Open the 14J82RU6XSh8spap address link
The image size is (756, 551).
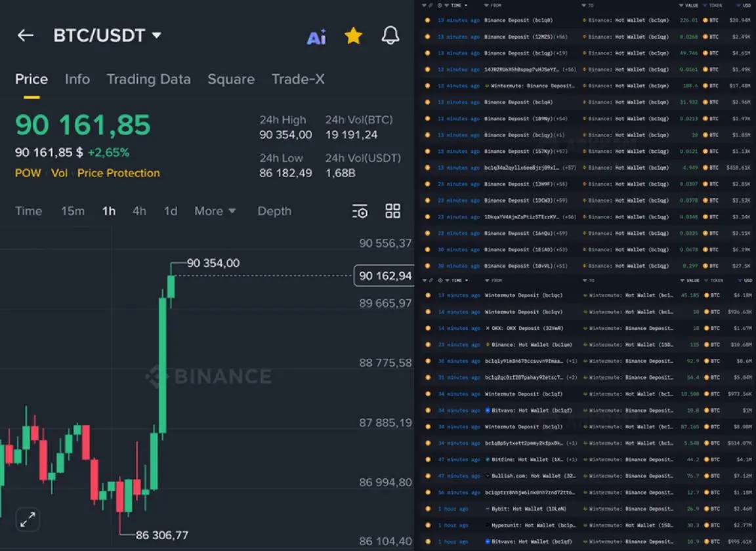[x=522, y=70]
